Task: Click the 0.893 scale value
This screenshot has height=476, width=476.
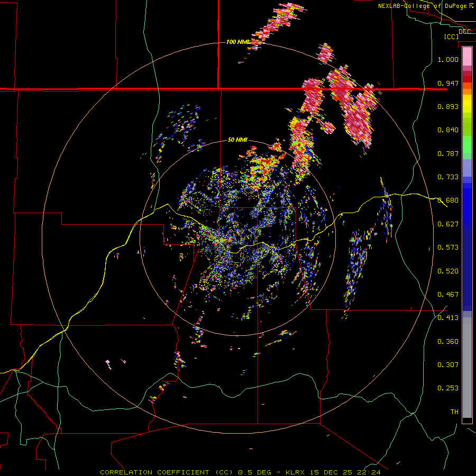Action: click(448, 106)
